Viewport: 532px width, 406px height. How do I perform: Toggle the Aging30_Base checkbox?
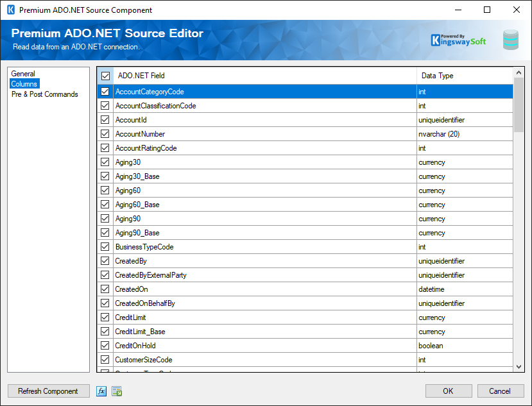(105, 176)
